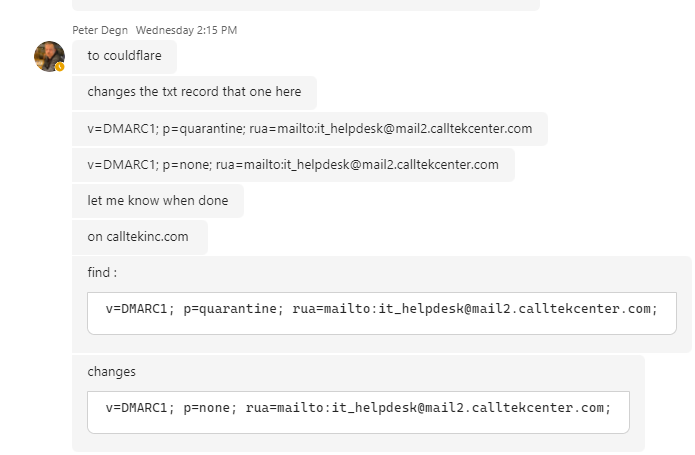The width and height of the screenshot is (695, 455).
Task: Click the presence status badge on the avatar
Action: (x=60, y=67)
